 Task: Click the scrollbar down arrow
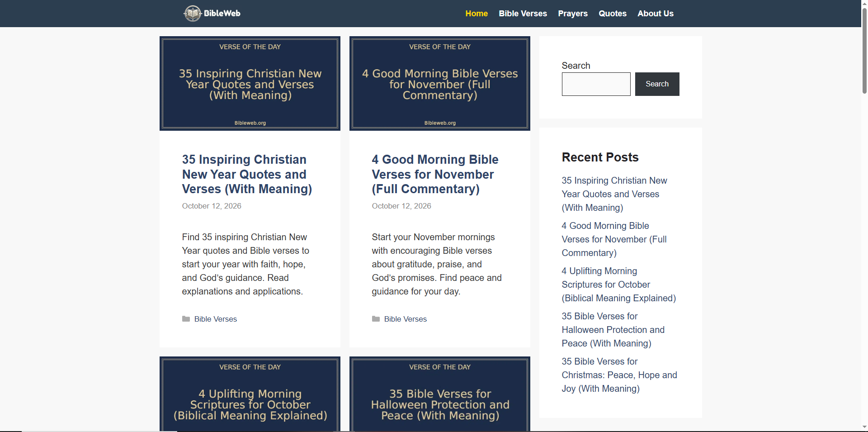pos(864,427)
